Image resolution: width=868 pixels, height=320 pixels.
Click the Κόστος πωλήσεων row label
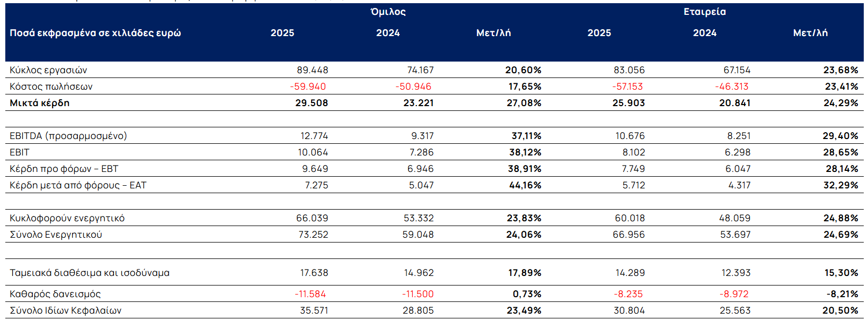(x=51, y=87)
